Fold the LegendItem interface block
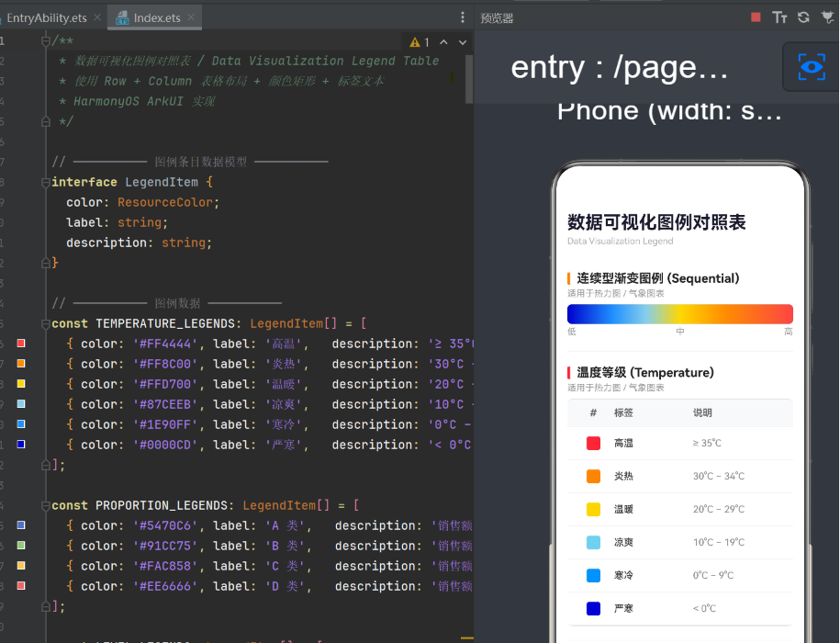 tap(46, 182)
